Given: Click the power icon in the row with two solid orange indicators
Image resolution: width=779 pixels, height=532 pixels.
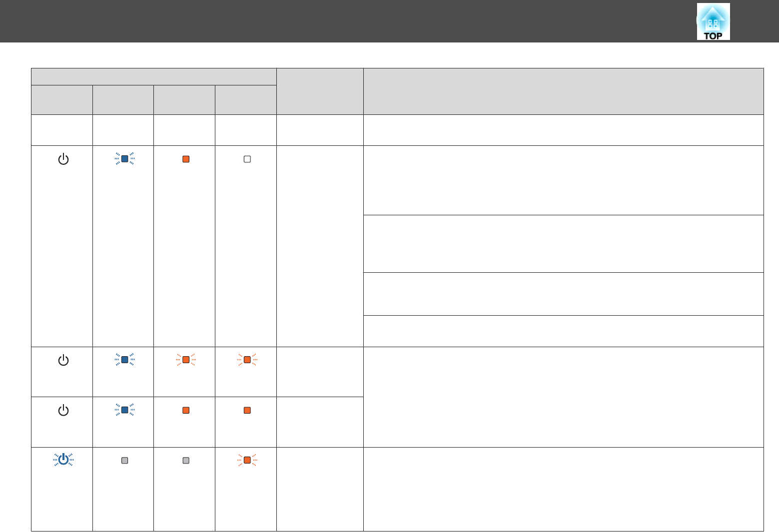Looking at the screenshot, I should tap(63, 410).
